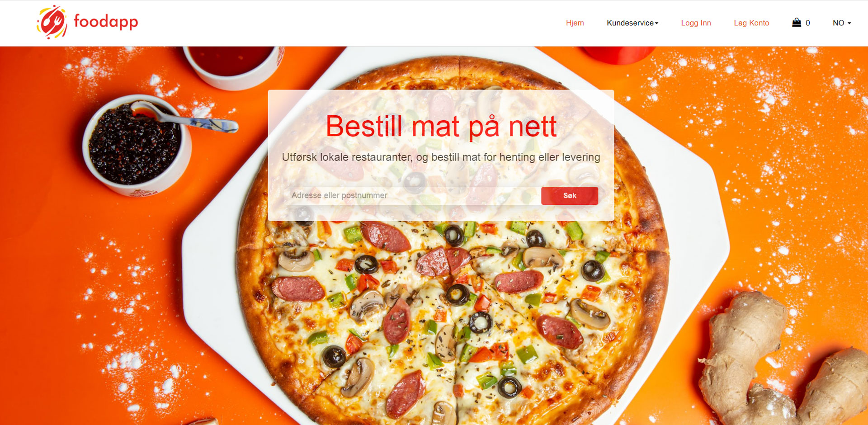Click the Utforsk lokale restauranter subtitle text
This screenshot has width=868, height=425.
[441, 157]
